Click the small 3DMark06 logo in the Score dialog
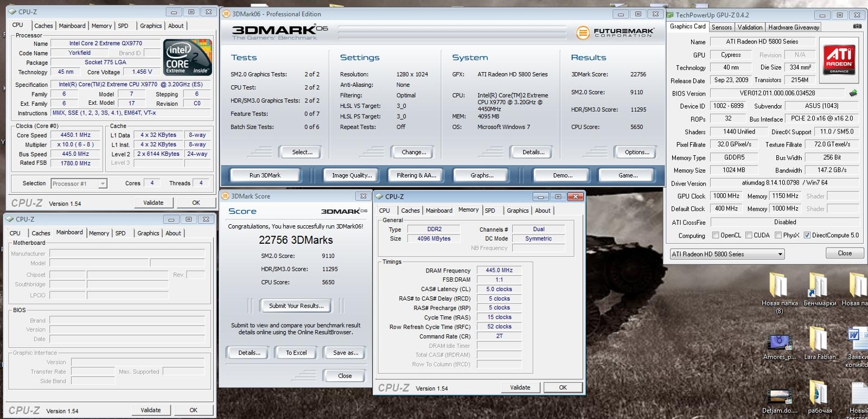868x419 pixels. point(344,211)
